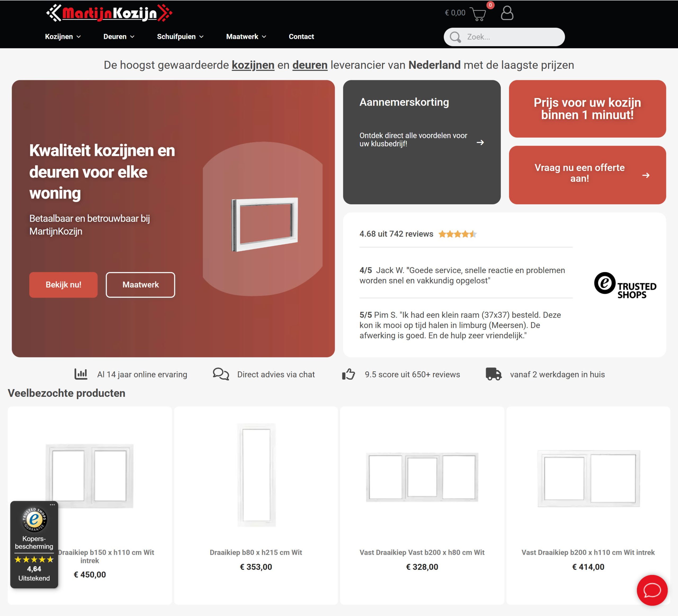Click the delivery truck icon
The width and height of the screenshot is (678, 616).
[x=493, y=374]
